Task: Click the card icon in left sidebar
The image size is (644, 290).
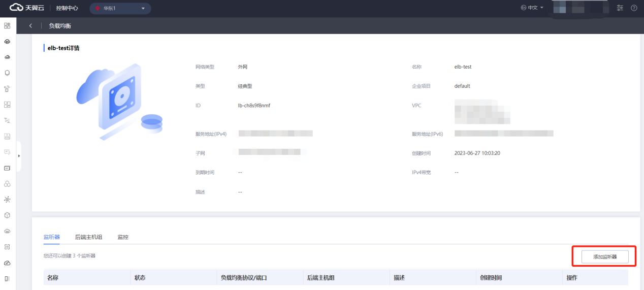Action: pos(7,168)
